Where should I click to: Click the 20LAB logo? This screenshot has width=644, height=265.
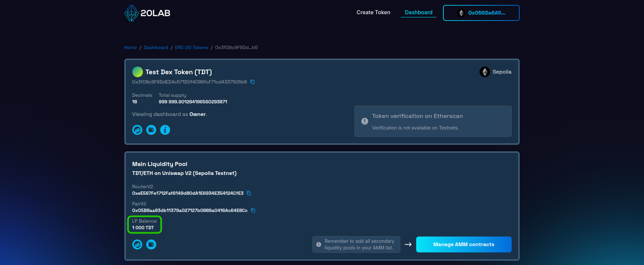click(147, 13)
